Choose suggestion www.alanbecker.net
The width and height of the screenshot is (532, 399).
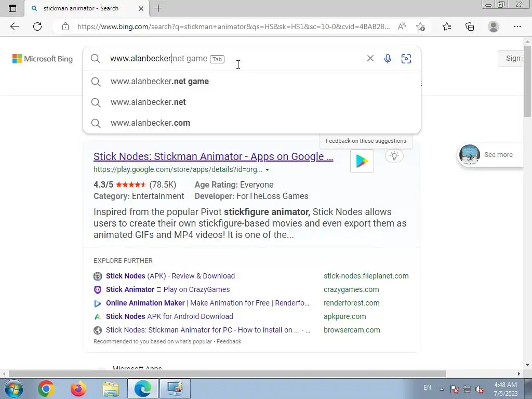(252, 102)
